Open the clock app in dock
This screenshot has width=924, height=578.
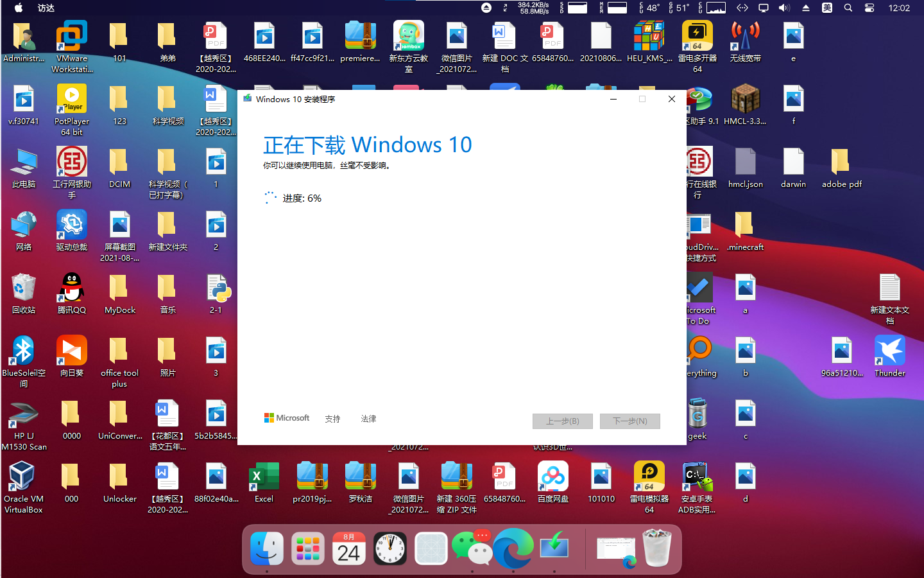coord(390,548)
